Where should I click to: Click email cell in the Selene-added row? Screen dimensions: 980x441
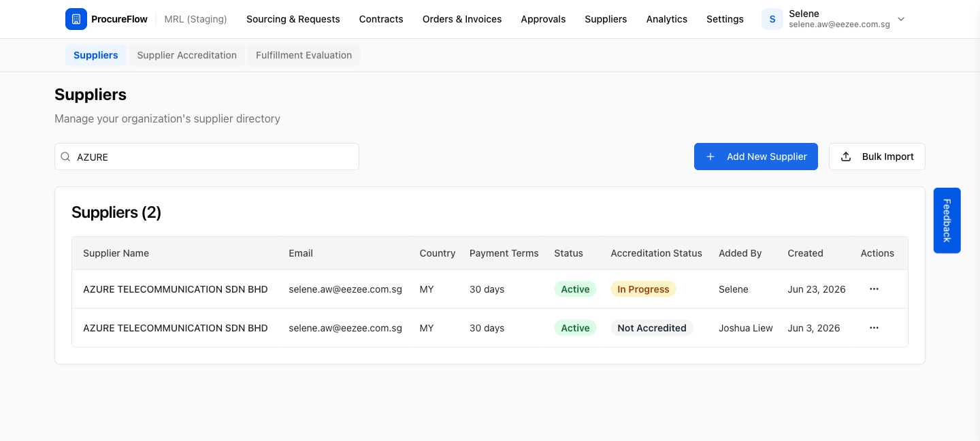[345, 289]
